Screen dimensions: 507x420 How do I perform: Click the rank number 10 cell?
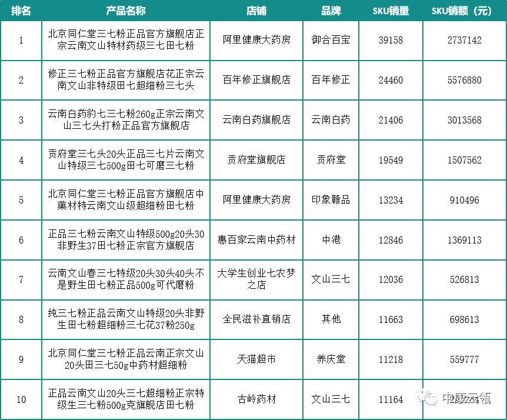pyautogui.click(x=21, y=399)
